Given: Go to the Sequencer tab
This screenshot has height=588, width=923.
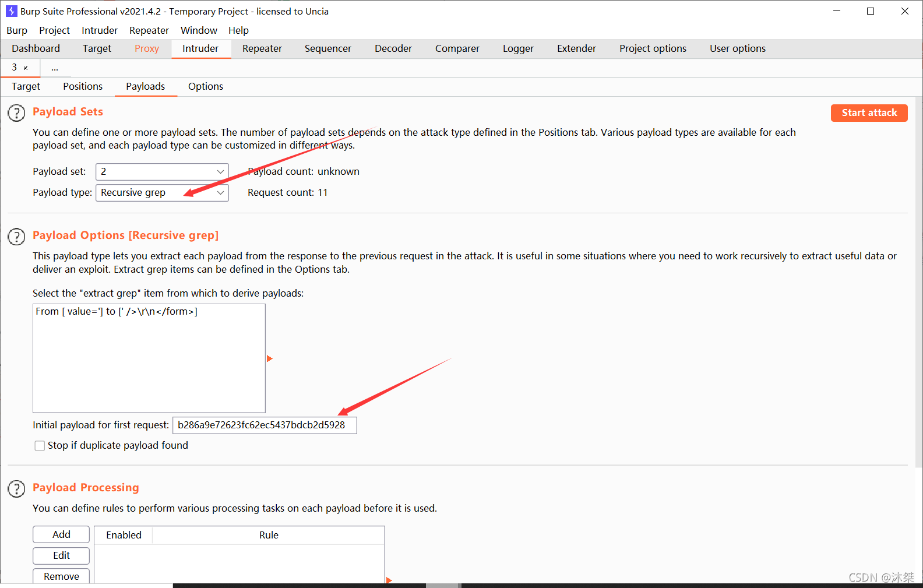Looking at the screenshot, I should pyautogui.click(x=328, y=49).
